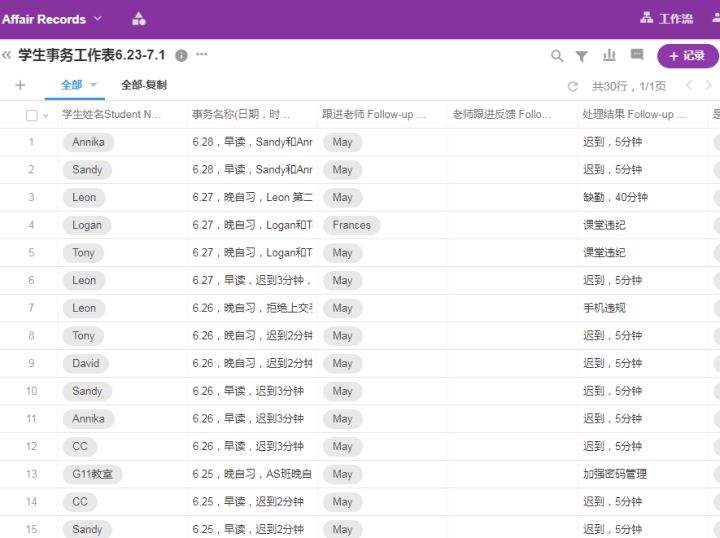Click the app icon beside Affair Records
This screenshot has height=538, width=720.
tap(138, 19)
